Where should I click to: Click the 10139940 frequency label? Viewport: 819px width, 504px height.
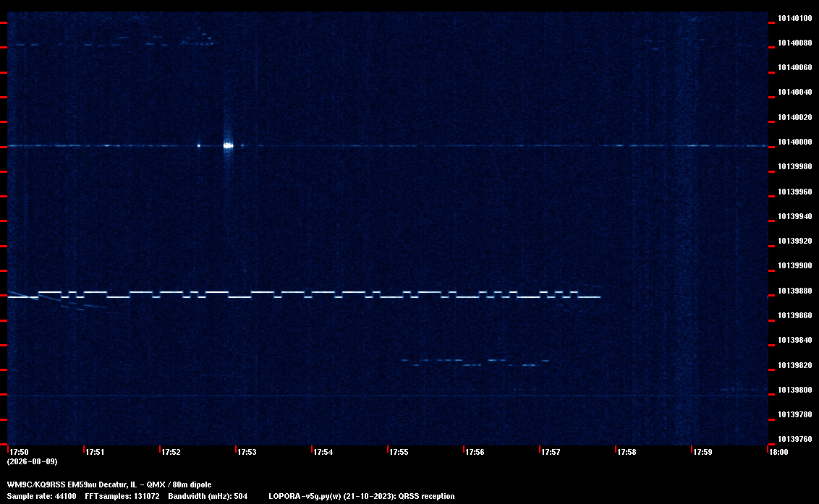pyautogui.click(x=794, y=216)
